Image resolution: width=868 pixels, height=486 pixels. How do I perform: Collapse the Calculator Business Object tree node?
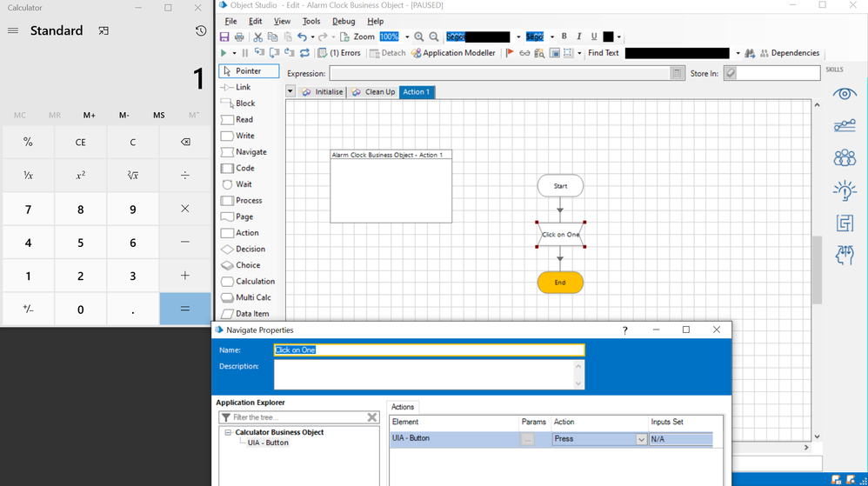click(228, 432)
